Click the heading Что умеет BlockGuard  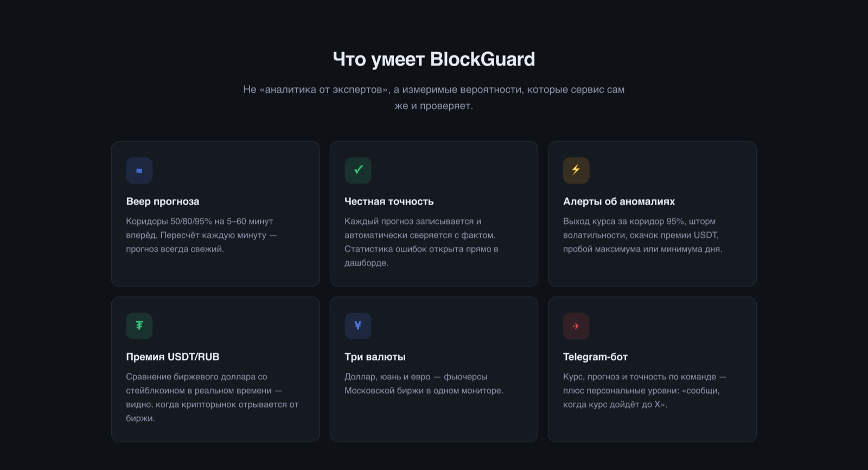click(434, 59)
